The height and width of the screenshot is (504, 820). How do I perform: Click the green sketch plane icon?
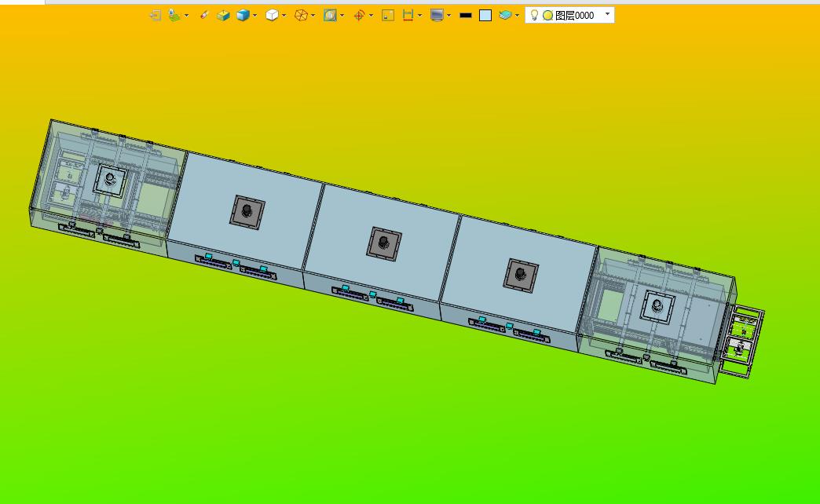pyautogui.click(x=174, y=16)
